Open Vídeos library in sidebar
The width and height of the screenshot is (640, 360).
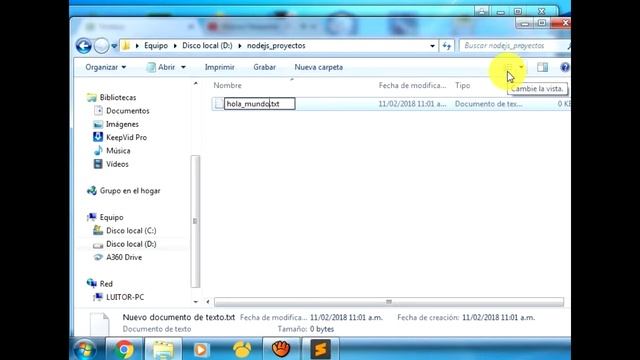click(117, 164)
